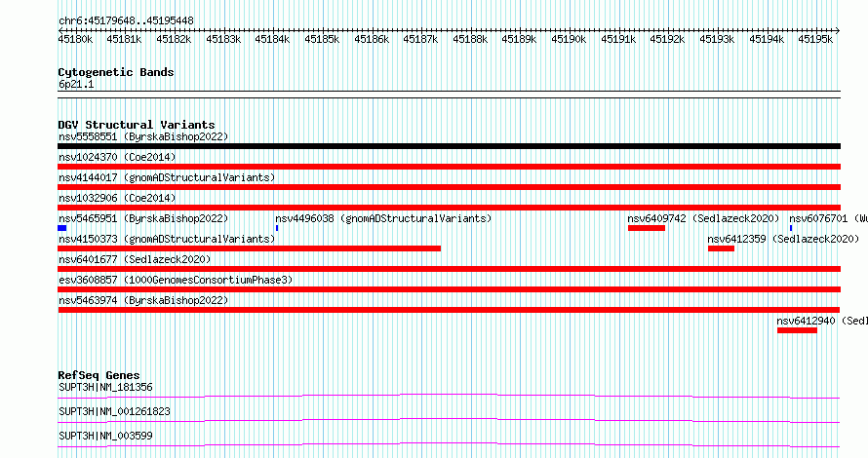Click the nsv4496038 gnomAD variant label
The width and height of the screenshot is (868, 458).
click(383, 218)
